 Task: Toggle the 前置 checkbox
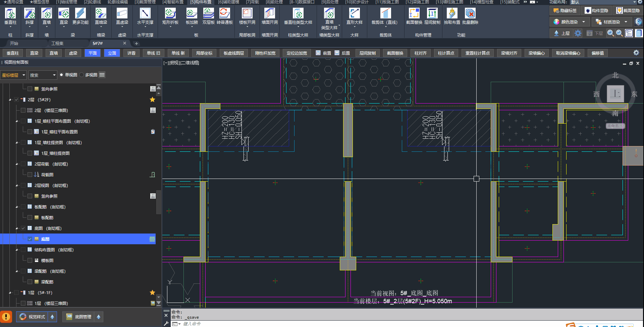coord(318,53)
